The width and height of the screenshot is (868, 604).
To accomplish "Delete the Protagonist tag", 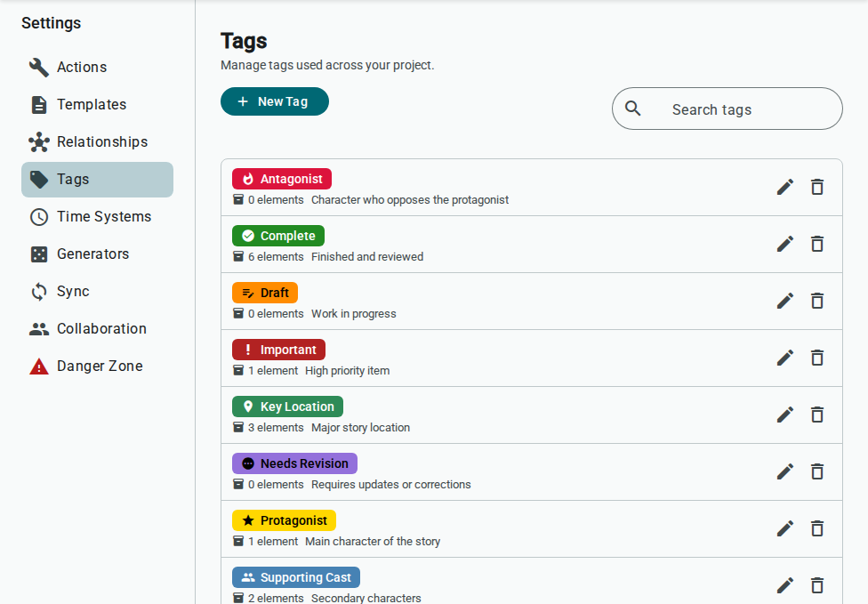I will [x=817, y=528].
